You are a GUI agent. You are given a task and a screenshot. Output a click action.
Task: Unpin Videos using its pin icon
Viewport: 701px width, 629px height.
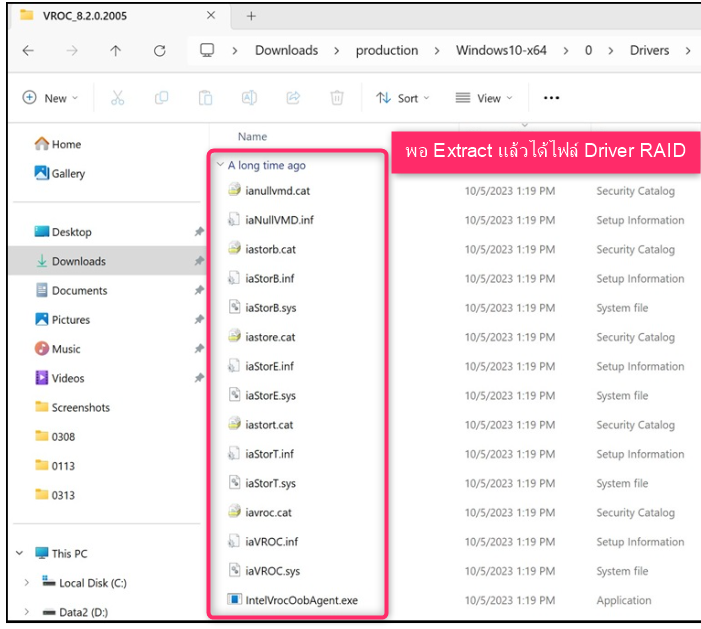click(199, 378)
